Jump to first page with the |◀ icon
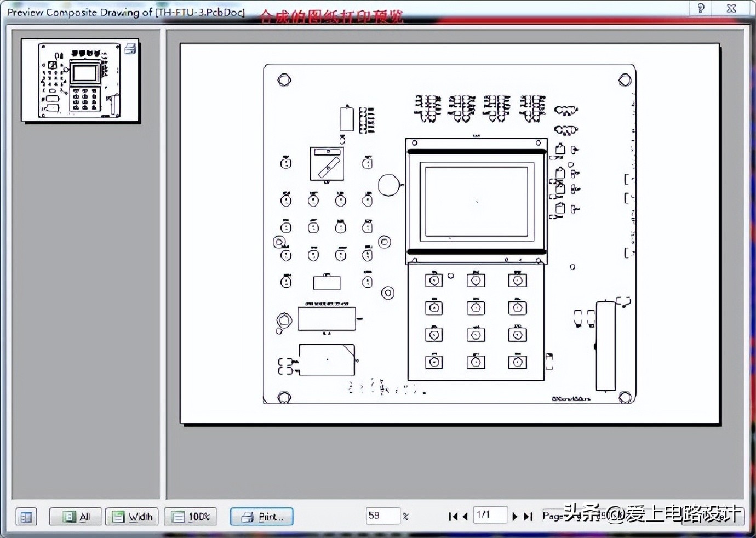Image resolution: width=756 pixels, height=538 pixels. [453, 516]
